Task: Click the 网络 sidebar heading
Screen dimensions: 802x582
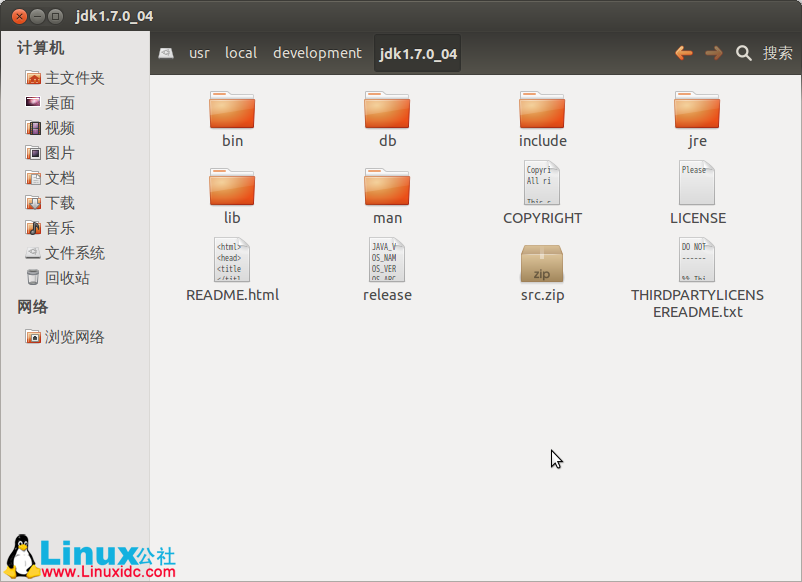Action: pyautogui.click(x=33, y=307)
